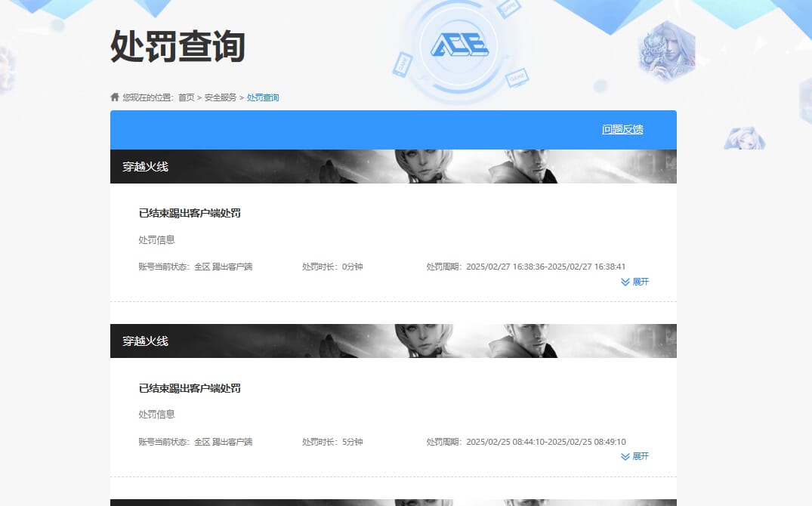Click the home icon in breadcrumb
The width and height of the screenshot is (812, 506).
click(115, 97)
